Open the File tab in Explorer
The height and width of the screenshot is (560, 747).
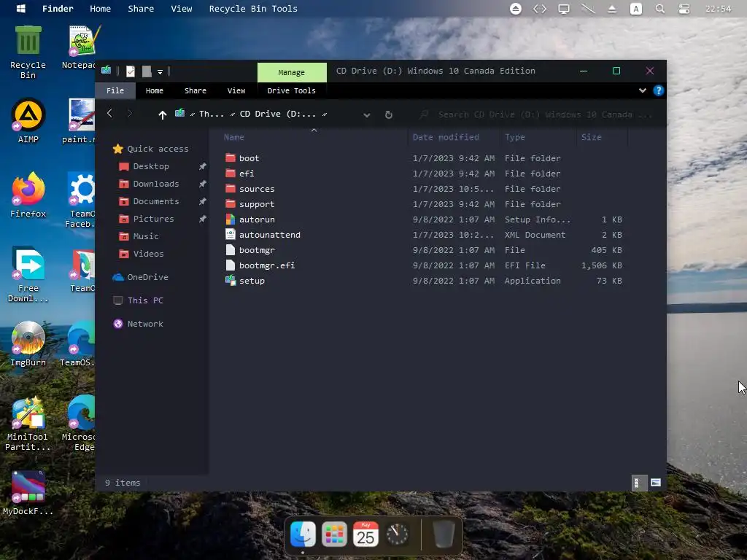[115, 90]
